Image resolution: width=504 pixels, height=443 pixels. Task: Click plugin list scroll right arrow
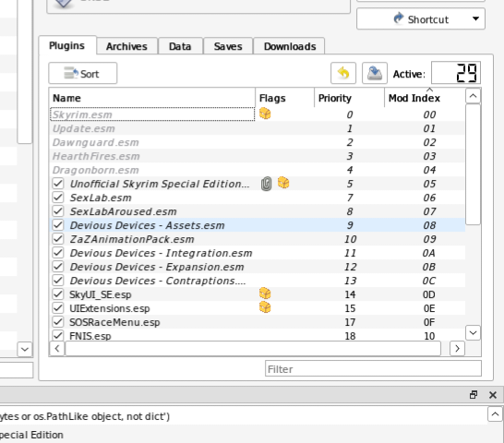(x=457, y=349)
